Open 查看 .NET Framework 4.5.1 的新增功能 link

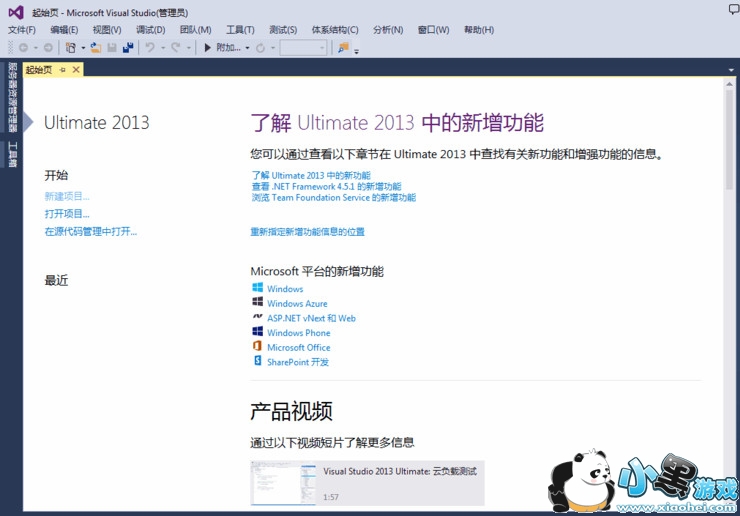pyautogui.click(x=327, y=186)
